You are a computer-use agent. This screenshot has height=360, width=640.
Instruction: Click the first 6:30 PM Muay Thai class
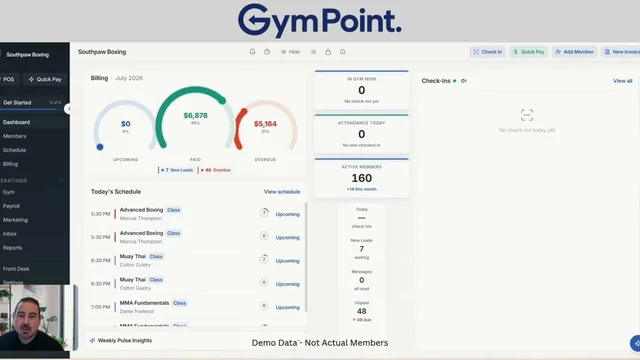point(196,260)
